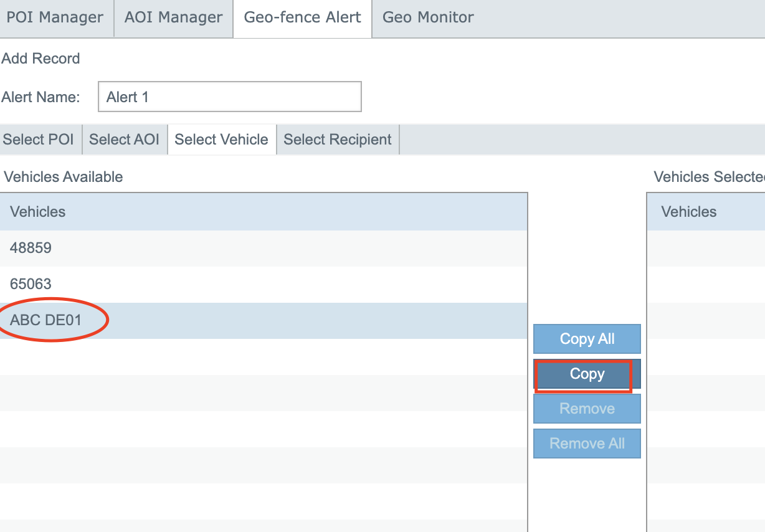765x532 pixels.
Task: Choose the Select Vehicle sub-tab
Action: coord(221,140)
